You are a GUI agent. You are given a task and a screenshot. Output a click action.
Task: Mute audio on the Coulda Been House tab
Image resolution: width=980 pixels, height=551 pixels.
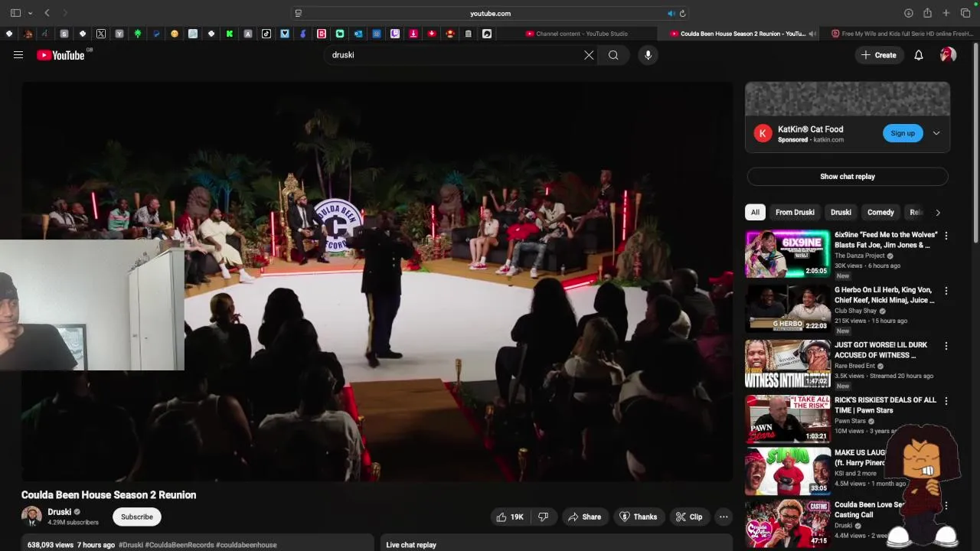(812, 34)
